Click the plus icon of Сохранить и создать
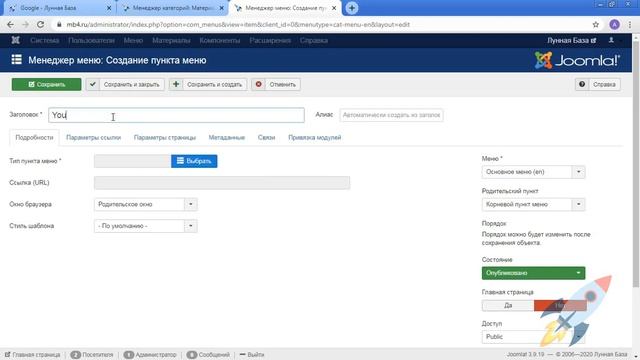This screenshot has height=360, width=640. click(176, 84)
